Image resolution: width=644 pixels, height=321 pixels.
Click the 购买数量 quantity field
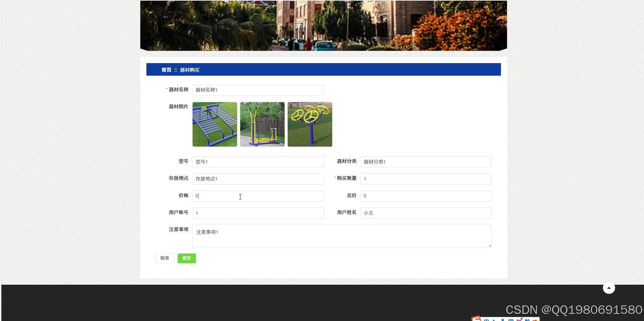click(426, 179)
